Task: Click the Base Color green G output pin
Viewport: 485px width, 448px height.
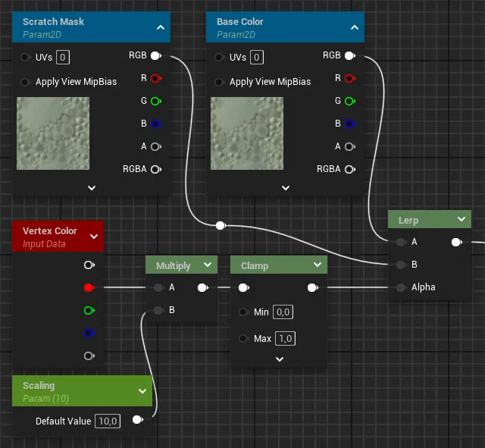Action: (350, 101)
